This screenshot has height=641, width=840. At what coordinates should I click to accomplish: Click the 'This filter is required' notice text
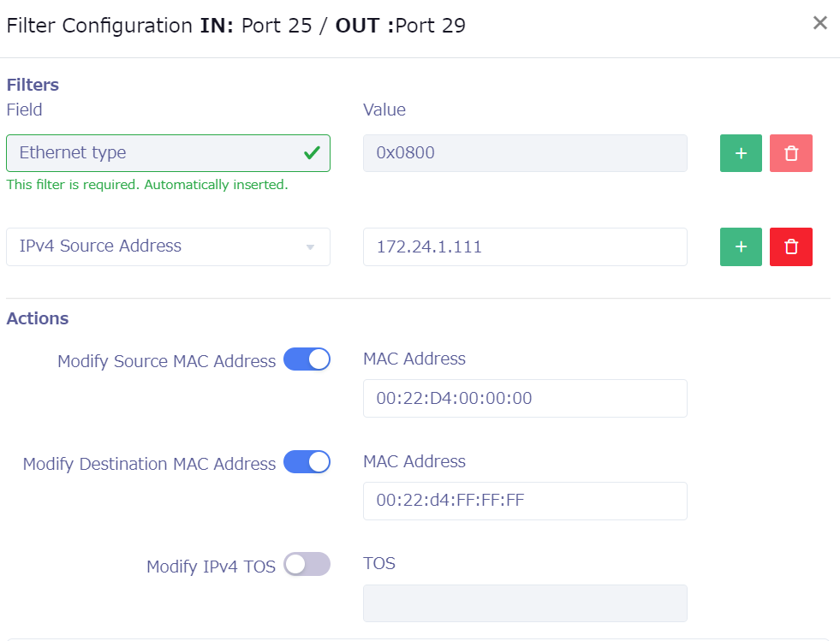pyautogui.click(x=147, y=184)
